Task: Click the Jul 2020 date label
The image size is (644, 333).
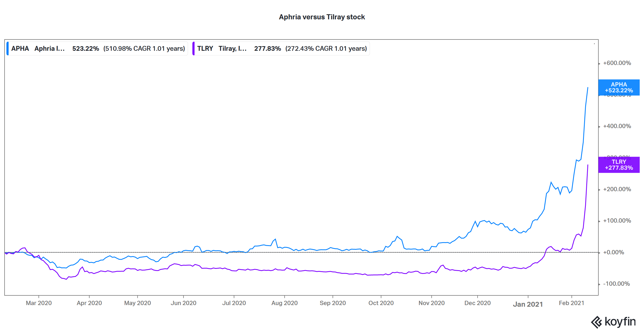Action: point(234,303)
